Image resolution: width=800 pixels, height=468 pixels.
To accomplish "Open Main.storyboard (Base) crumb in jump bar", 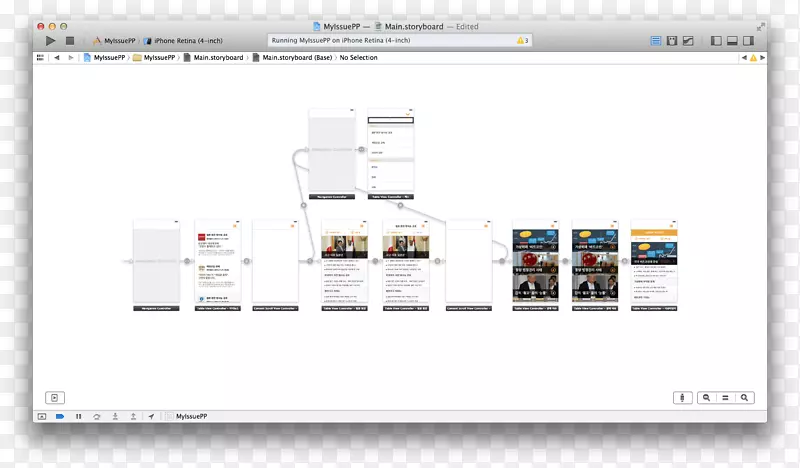I will tap(292, 58).
